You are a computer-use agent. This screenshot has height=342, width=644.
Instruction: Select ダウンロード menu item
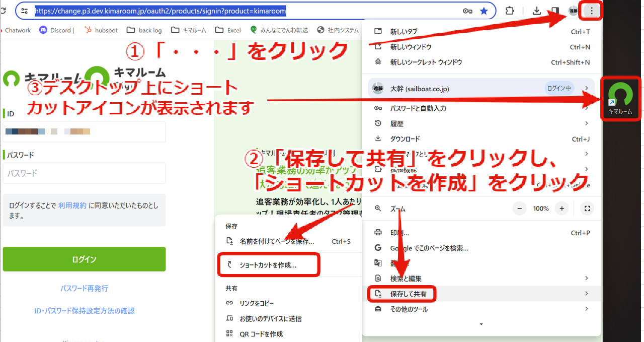click(481, 139)
